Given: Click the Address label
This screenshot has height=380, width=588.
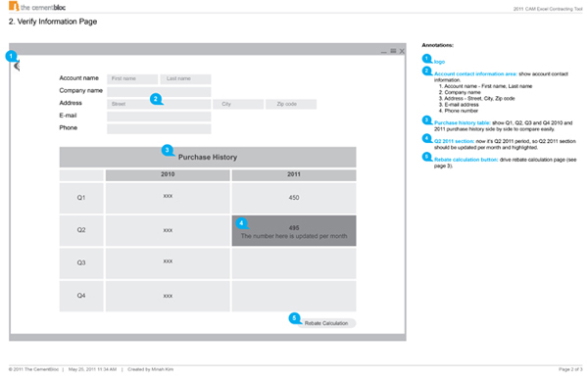Looking at the screenshot, I should coord(71,103).
